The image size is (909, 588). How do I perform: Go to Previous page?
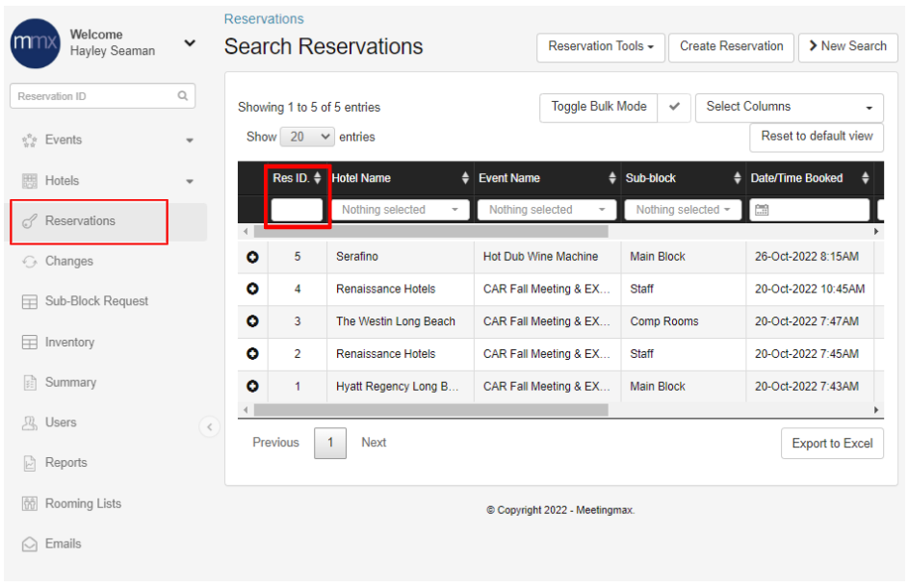(276, 443)
